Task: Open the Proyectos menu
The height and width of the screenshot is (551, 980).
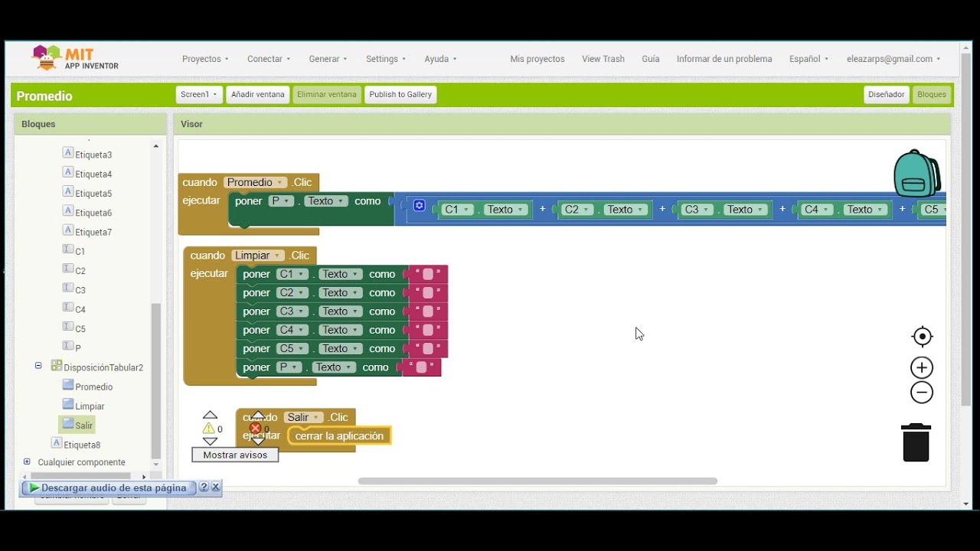Action: [x=206, y=59]
